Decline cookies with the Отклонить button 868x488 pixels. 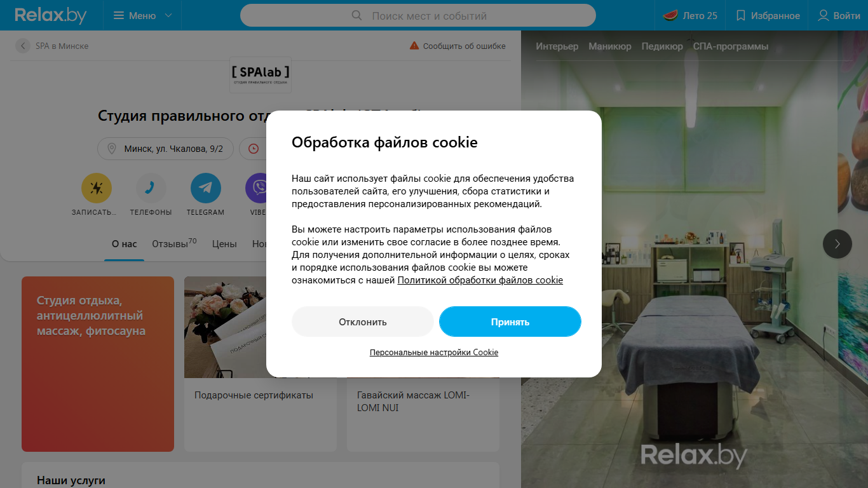click(363, 322)
